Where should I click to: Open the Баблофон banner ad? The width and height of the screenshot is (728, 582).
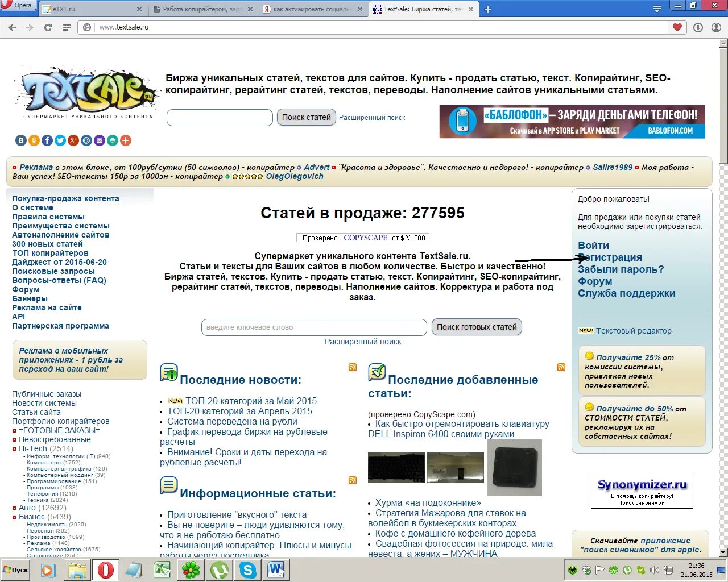click(572, 122)
